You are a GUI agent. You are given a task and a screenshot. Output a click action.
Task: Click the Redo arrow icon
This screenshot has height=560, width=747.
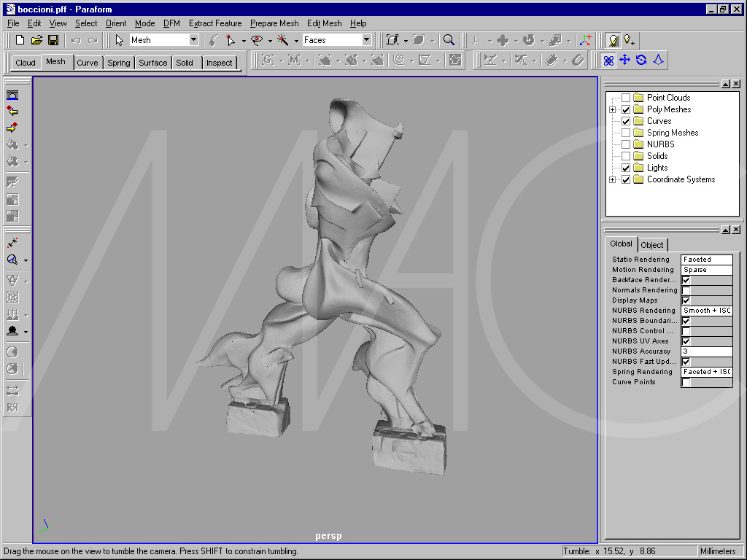(x=93, y=41)
